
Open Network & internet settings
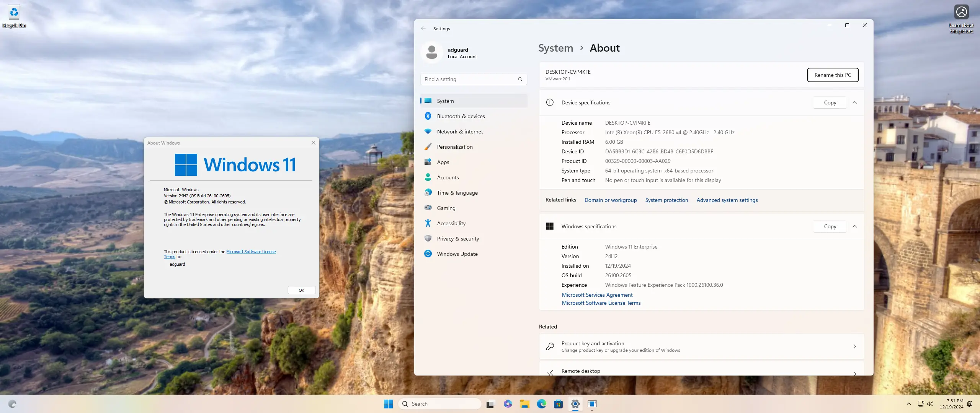[x=460, y=132]
